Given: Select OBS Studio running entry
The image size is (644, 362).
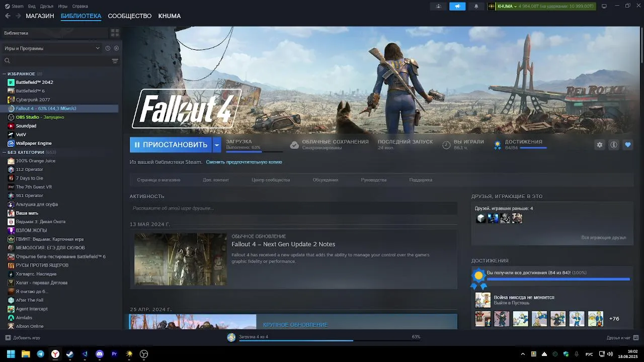Looking at the screenshot, I should click(40, 117).
